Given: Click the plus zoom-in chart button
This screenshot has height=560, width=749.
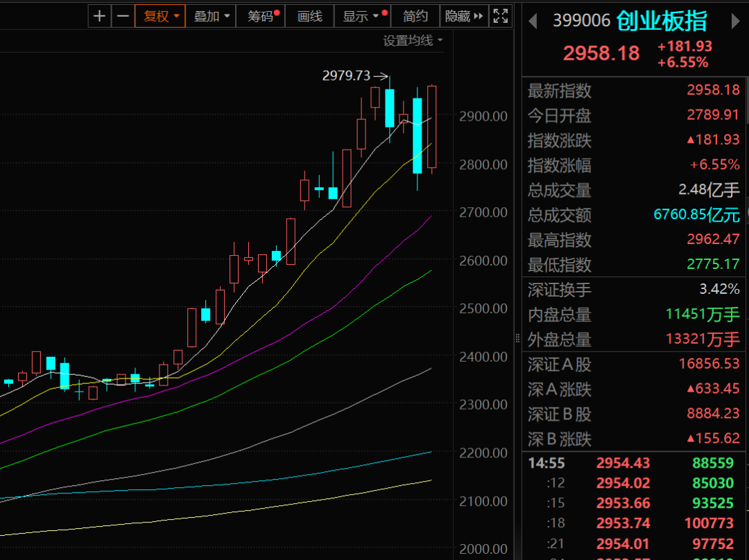Looking at the screenshot, I should [x=100, y=16].
